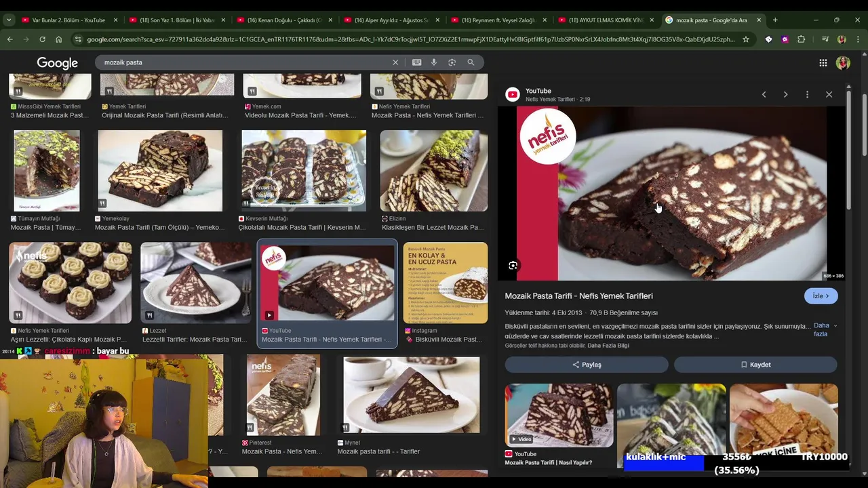Open 3 Malzemeli Mozaik Pasta link

50,115
